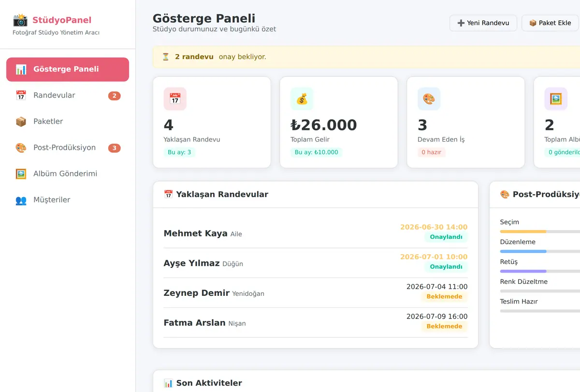Open the Paketler menu item
Screen dimensions: 580x392
click(x=68, y=121)
